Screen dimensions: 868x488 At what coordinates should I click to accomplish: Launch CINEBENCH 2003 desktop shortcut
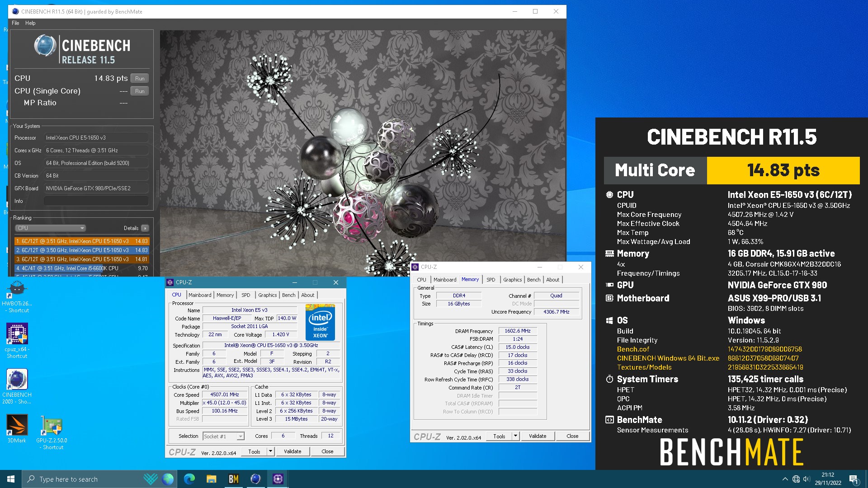pyautogui.click(x=17, y=386)
